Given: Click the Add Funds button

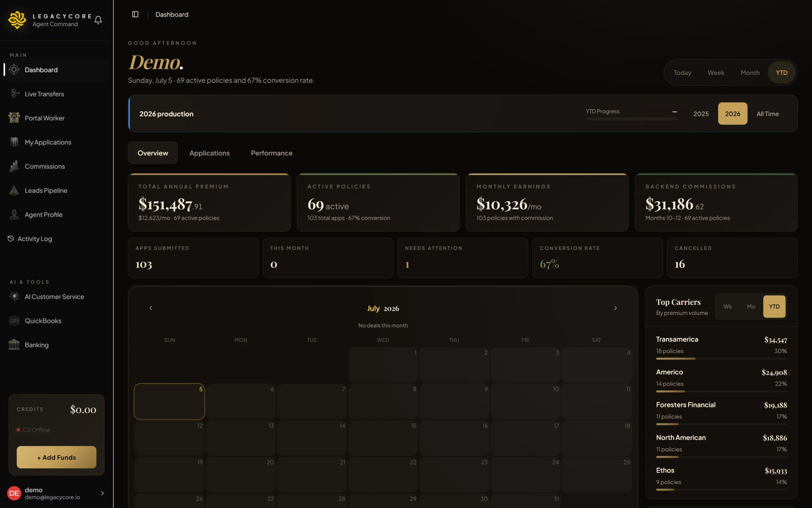Looking at the screenshot, I should tap(56, 457).
